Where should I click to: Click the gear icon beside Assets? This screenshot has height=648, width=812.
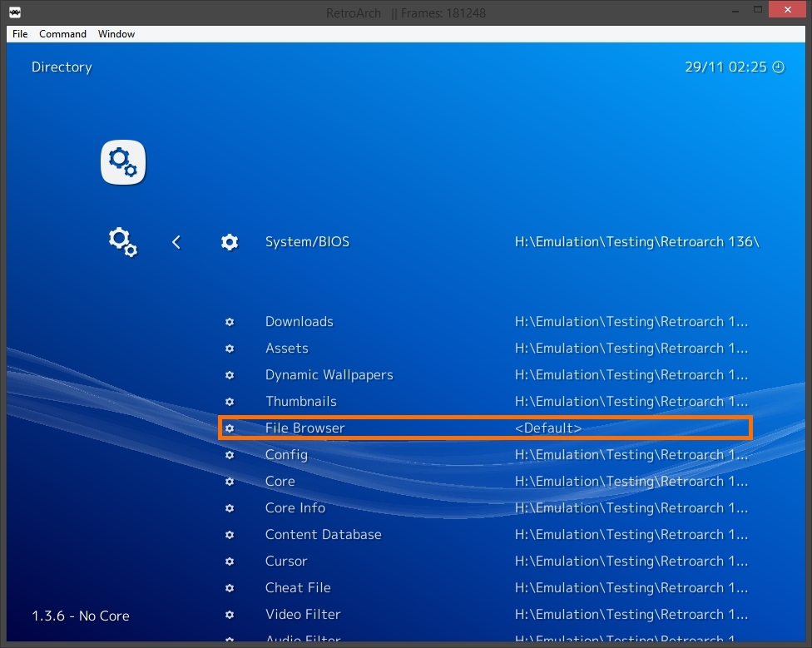(230, 349)
